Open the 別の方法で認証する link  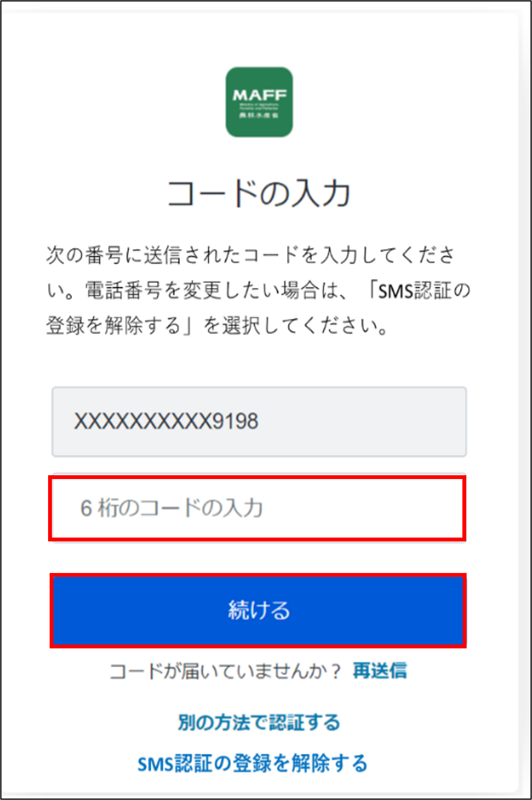[x=259, y=722]
